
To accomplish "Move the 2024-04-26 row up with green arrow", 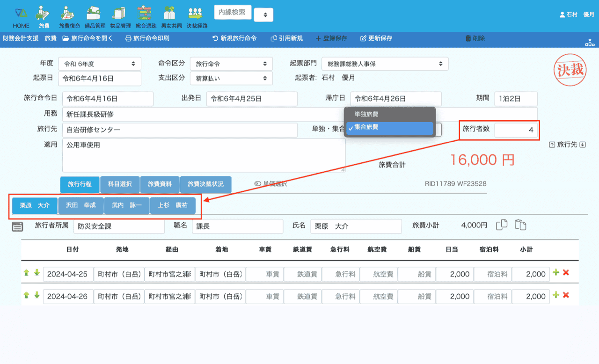I will pos(27,295).
